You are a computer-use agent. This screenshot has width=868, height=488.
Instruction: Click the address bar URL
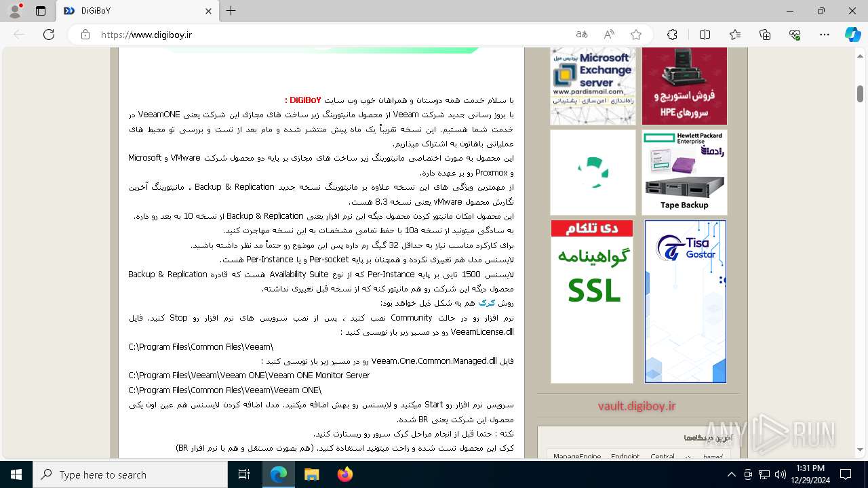coord(146,35)
